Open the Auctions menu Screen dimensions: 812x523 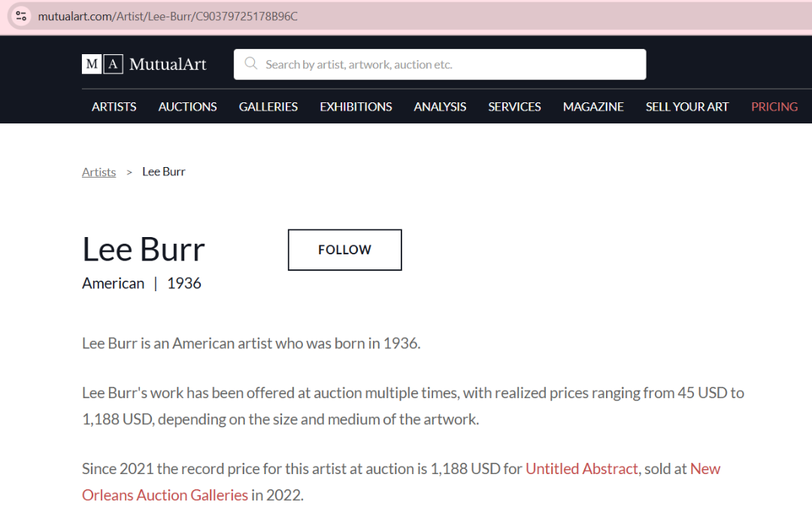(187, 107)
